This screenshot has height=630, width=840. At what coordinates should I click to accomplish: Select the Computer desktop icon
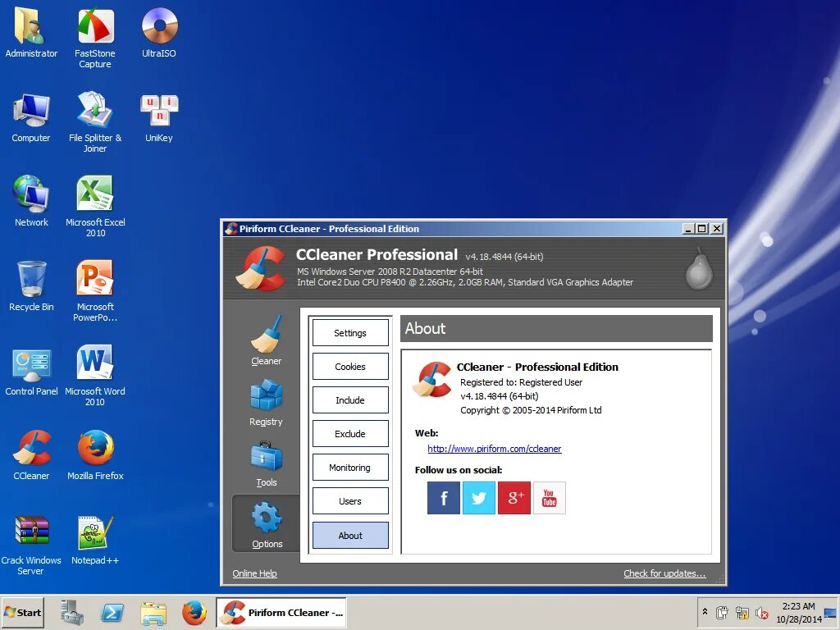pos(31,118)
